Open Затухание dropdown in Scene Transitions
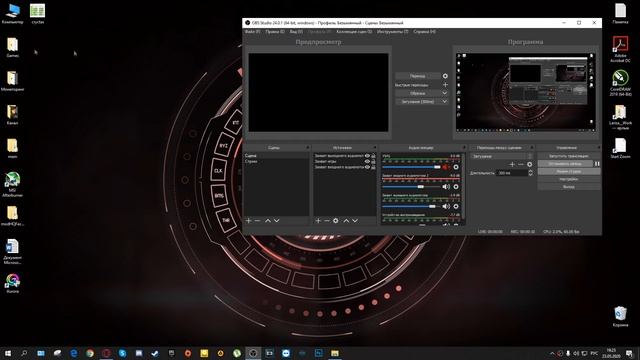640x360 pixels. pos(502,156)
